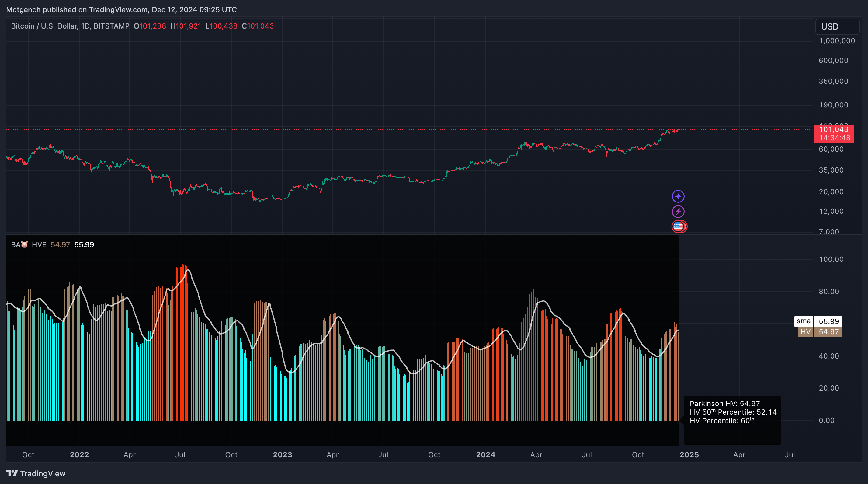The image size is (868, 484).
Task: Click the 12,000 price scale label
Action: tap(831, 211)
